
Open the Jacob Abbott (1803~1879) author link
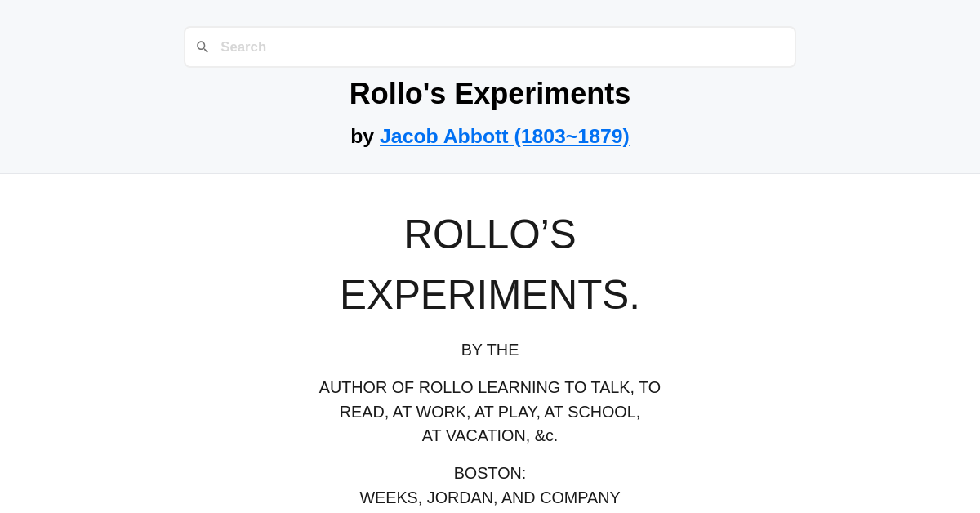(504, 136)
